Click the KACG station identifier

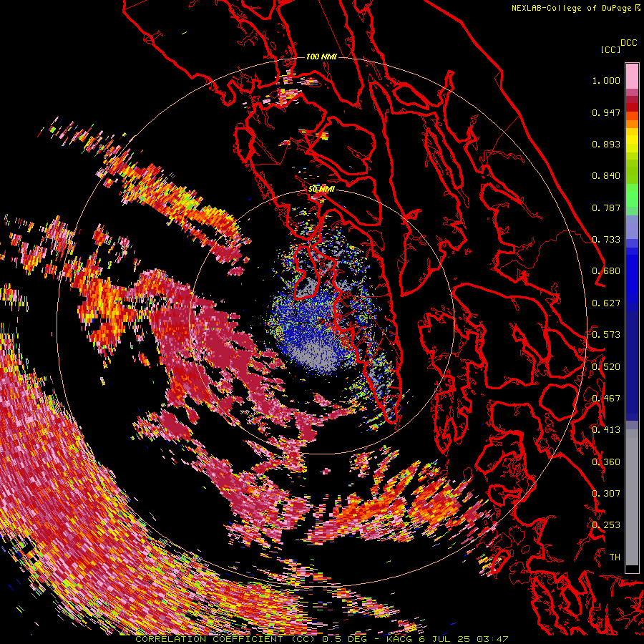click(x=399, y=639)
